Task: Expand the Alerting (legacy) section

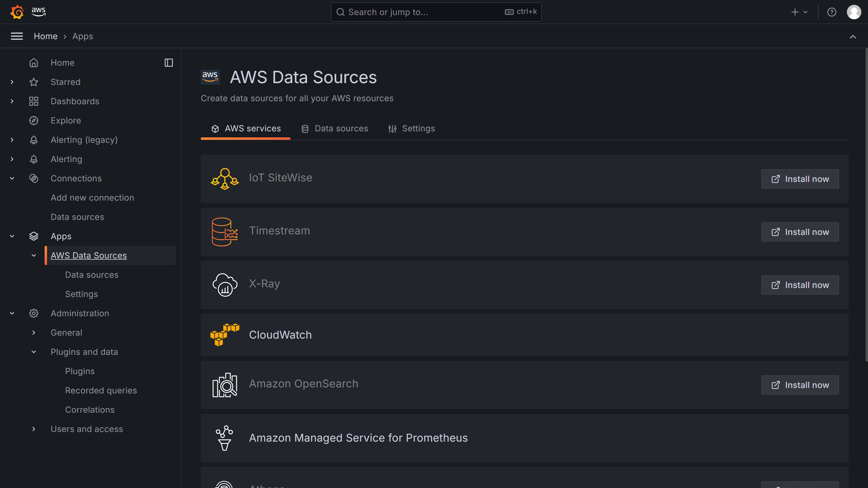Action: click(x=12, y=140)
